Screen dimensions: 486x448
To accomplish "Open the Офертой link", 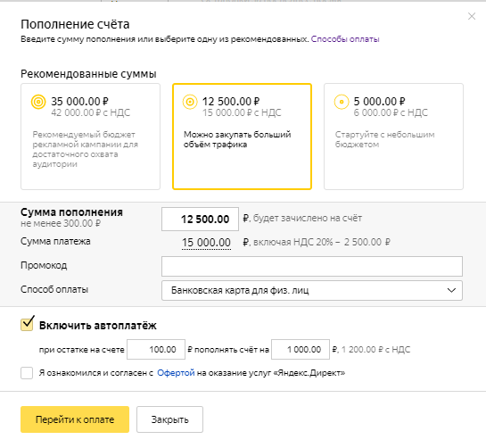I will point(176,373).
